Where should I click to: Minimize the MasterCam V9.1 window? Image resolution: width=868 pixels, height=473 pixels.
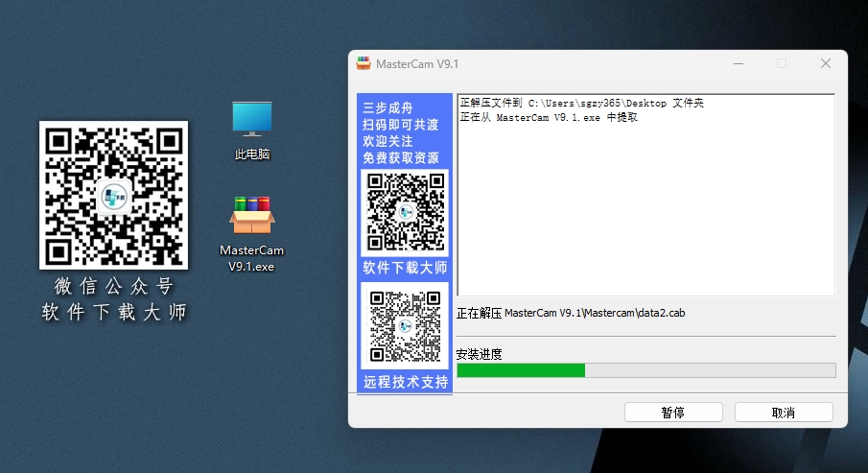(x=739, y=63)
